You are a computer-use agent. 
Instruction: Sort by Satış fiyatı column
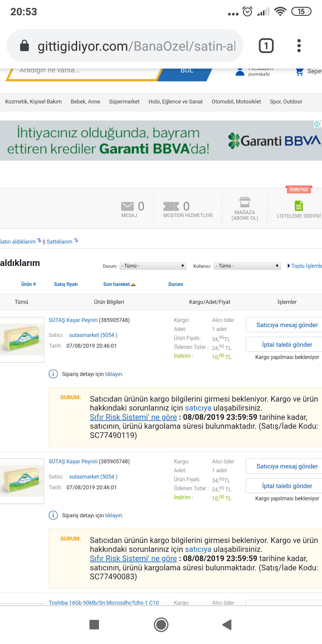[66, 284]
